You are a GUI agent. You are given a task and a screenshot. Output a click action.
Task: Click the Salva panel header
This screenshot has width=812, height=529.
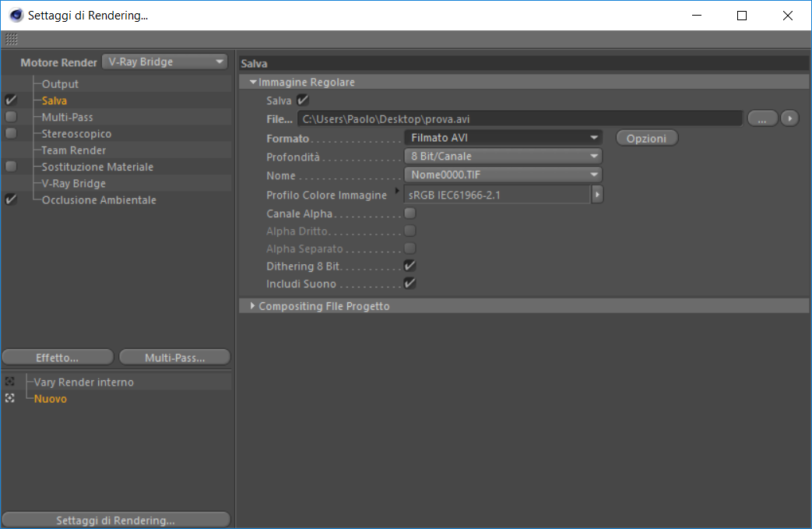(524, 63)
